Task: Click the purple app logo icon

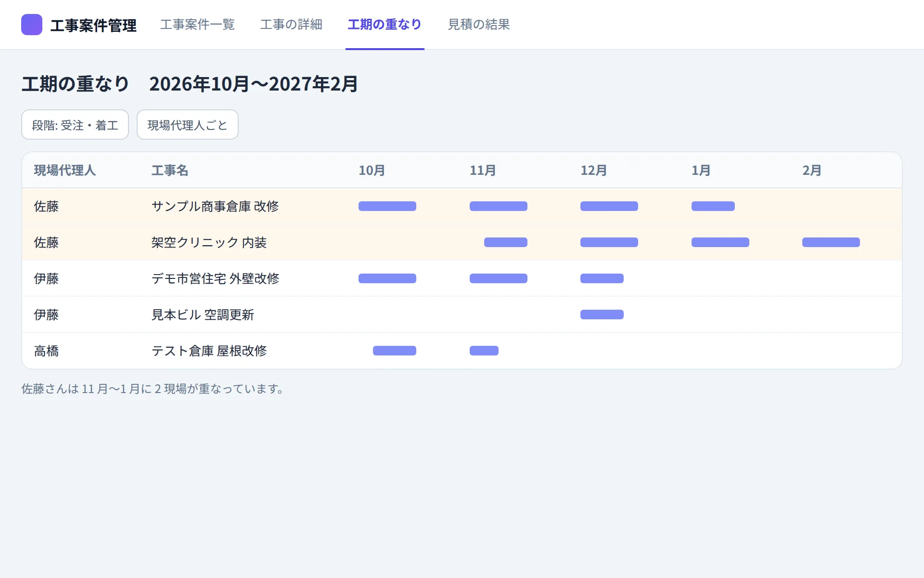Action: pos(32,25)
